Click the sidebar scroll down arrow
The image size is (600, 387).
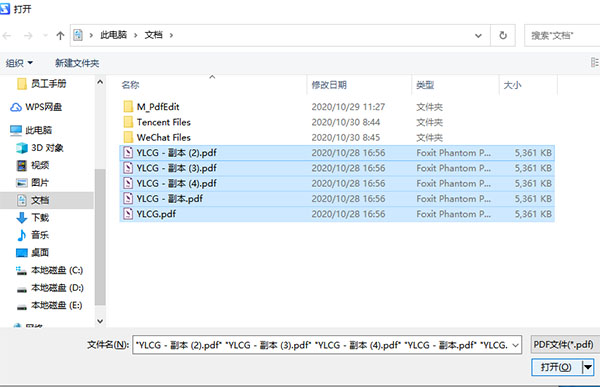pyautogui.click(x=100, y=321)
